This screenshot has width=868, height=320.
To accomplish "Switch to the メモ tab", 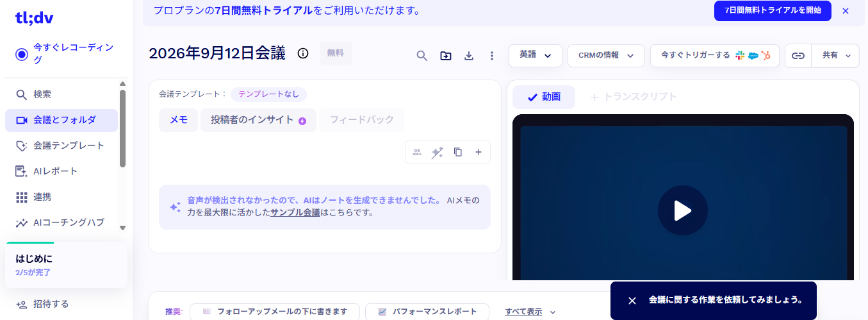I will click(x=179, y=120).
